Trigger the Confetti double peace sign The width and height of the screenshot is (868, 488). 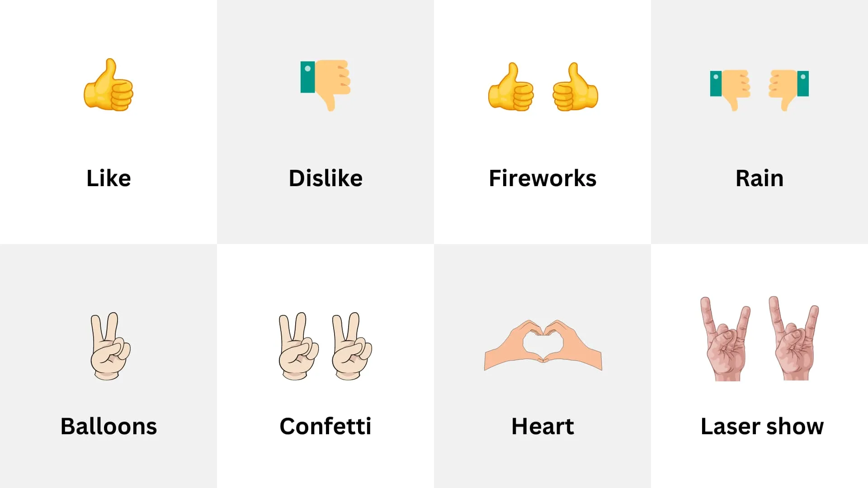tap(325, 346)
